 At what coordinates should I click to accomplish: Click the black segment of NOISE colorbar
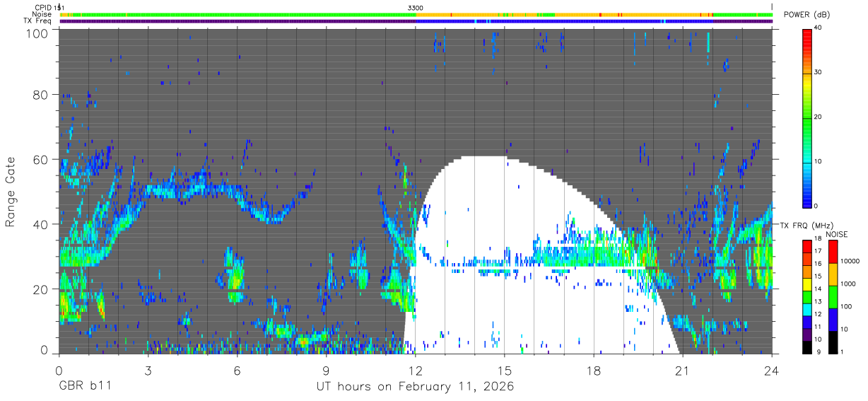[x=833, y=342]
